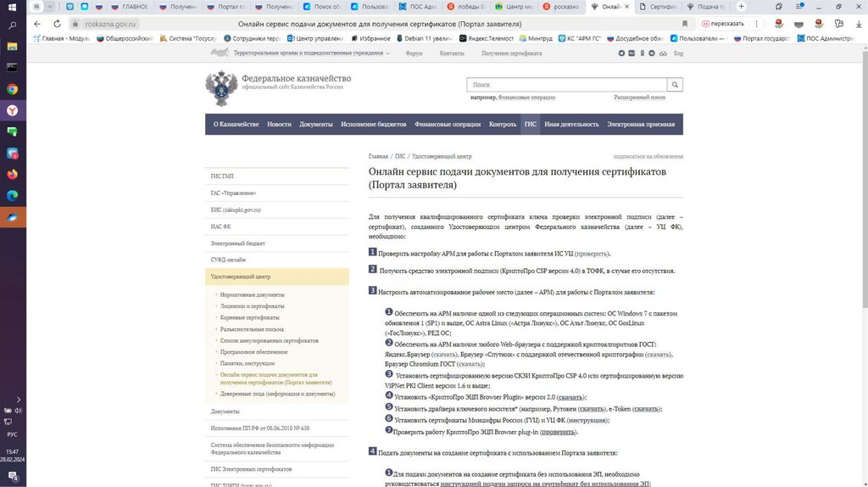Image resolution: width=868 pixels, height=487 pixels.
Task: Click the search magnifier button
Action: point(675,85)
